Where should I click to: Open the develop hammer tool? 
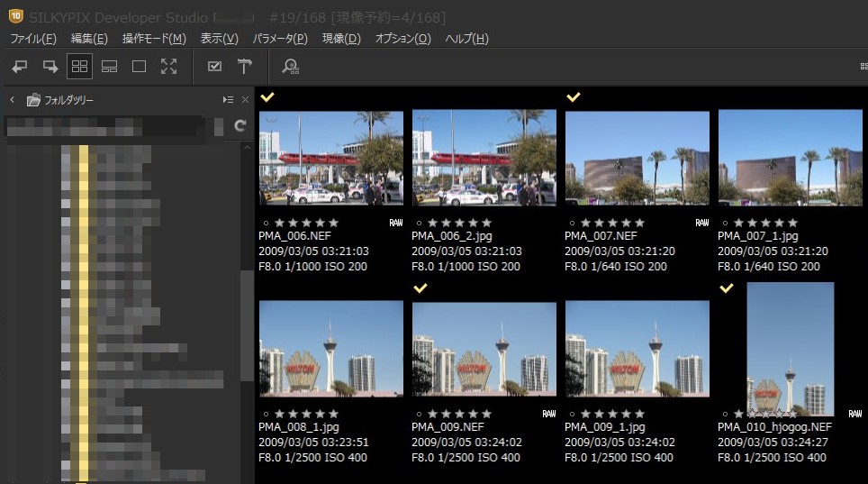244,67
